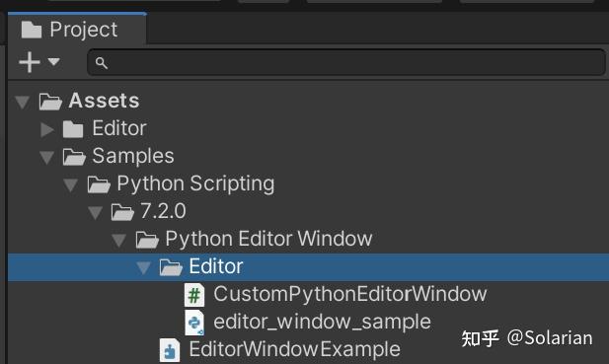The width and height of the screenshot is (609, 364).
Task: Click the Python Editor Window folder icon
Action: click(147, 240)
